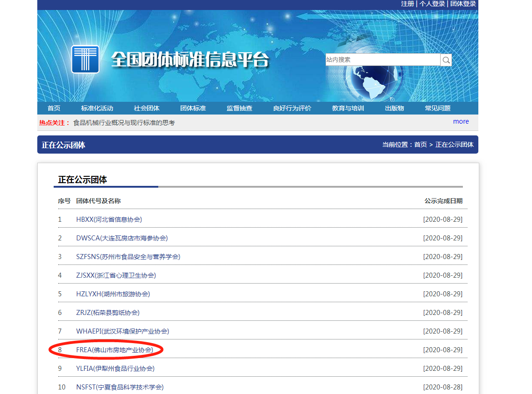Type in the 站内搜索 search field

(x=382, y=60)
